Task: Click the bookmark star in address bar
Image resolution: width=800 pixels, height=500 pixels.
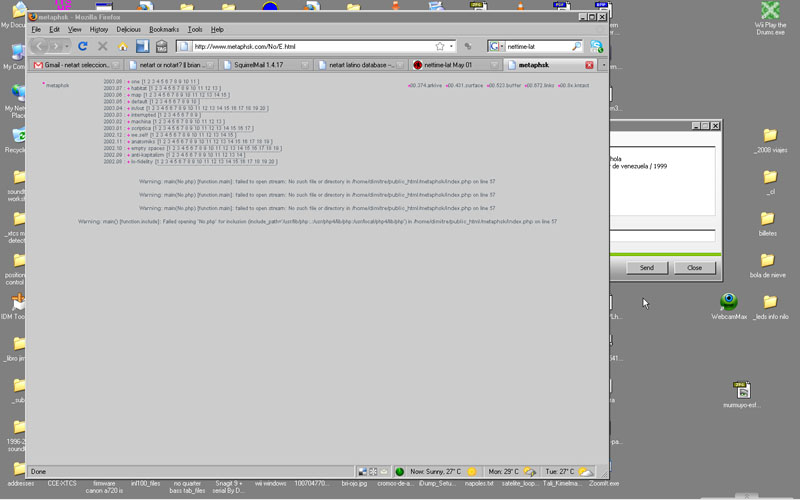Action: (439, 47)
